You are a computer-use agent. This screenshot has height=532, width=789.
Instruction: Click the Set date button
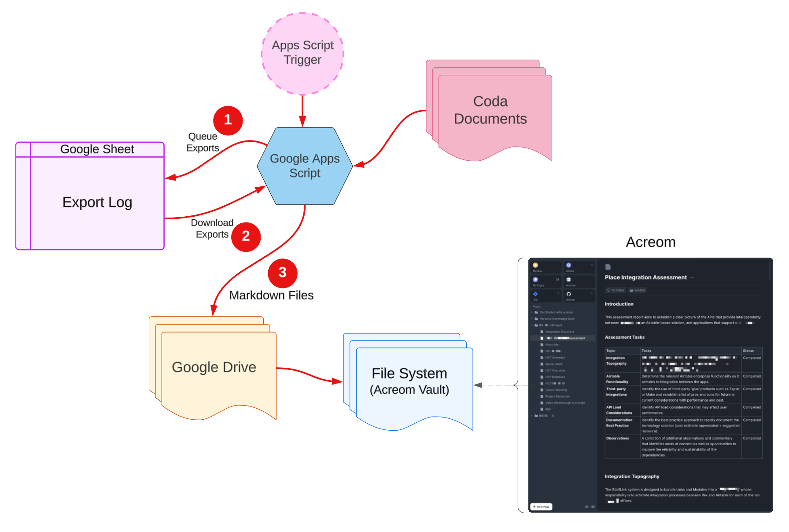[x=638, y=290]
